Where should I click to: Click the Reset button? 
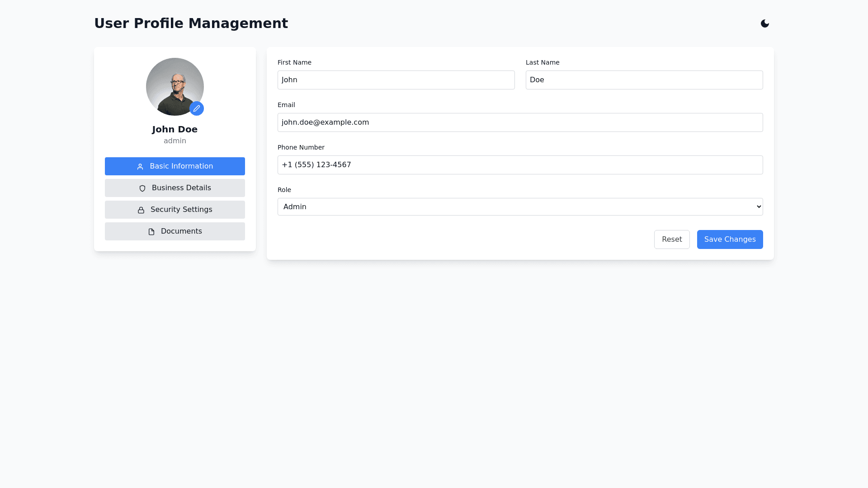(x=671, y=239)
